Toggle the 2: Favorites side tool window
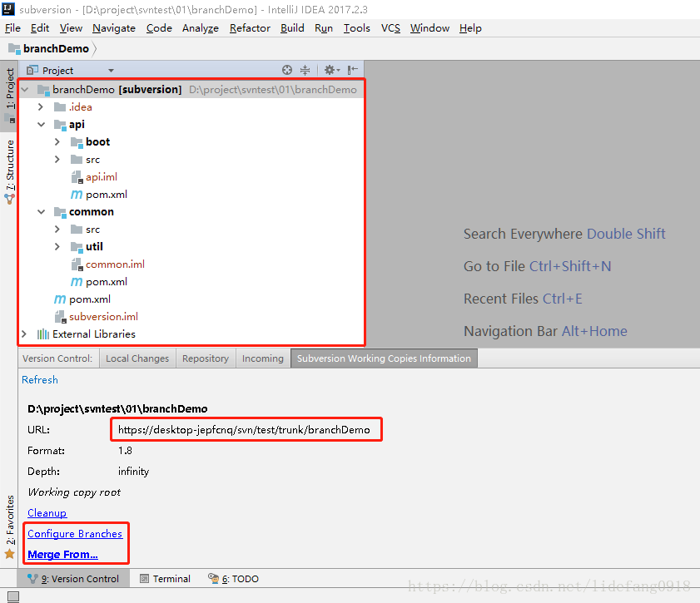Image resolution: width=700 pixels, height=603 pixels. [x=9, y=526]
